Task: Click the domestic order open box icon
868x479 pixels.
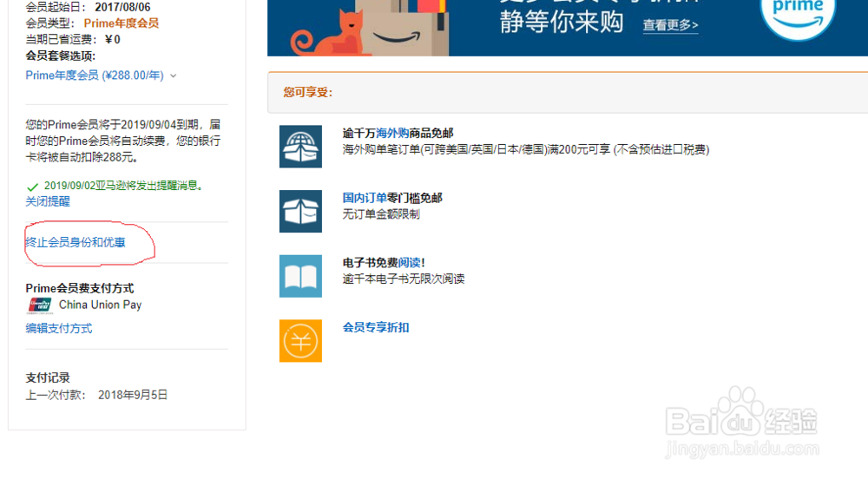Action: [300, 211]
